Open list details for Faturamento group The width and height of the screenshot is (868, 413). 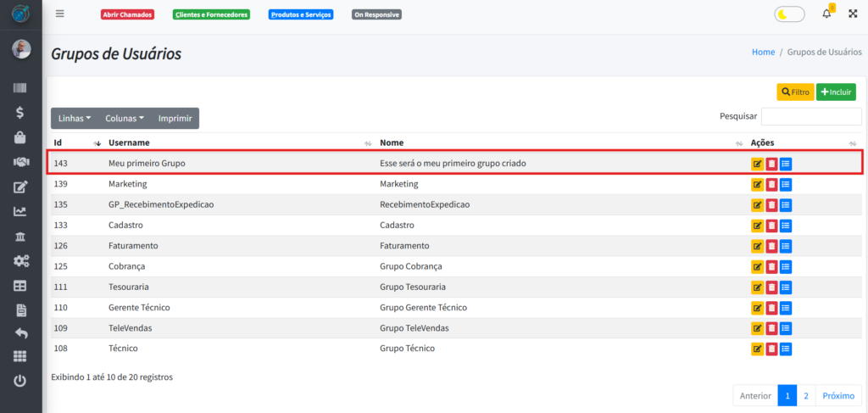pyautogui.click(x=786, y=246)
